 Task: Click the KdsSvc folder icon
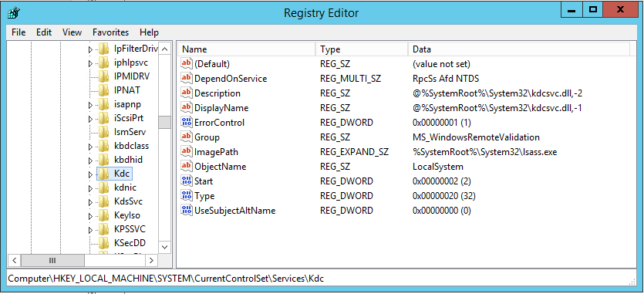tap(104, 201)
